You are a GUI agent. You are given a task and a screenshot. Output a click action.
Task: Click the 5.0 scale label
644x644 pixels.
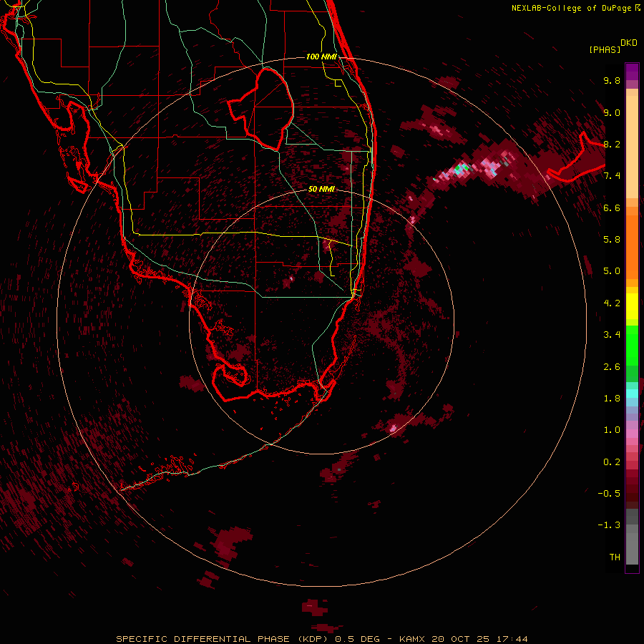coord(612,271)
